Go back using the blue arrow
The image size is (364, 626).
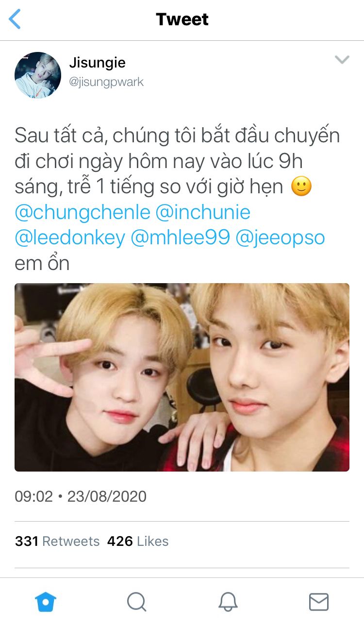(x=15, y=19)
